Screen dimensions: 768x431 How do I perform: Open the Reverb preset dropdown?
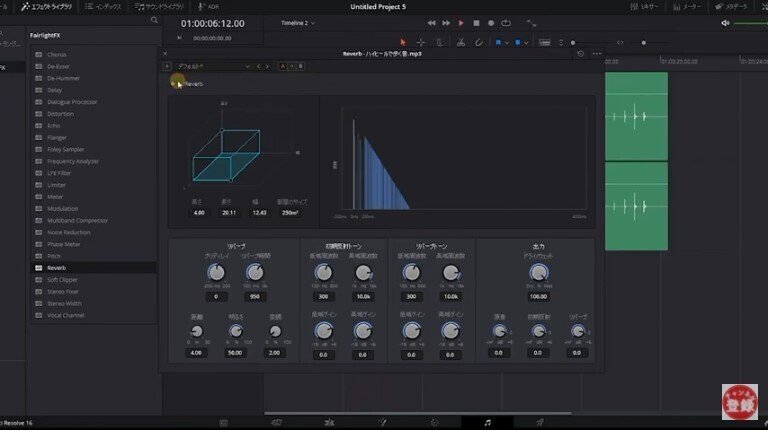[214, 66]
